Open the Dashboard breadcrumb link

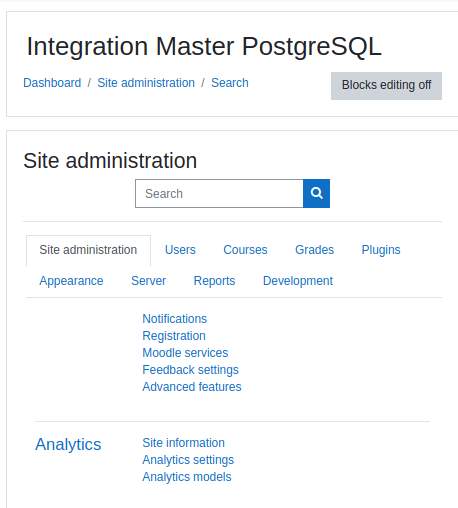52,83
